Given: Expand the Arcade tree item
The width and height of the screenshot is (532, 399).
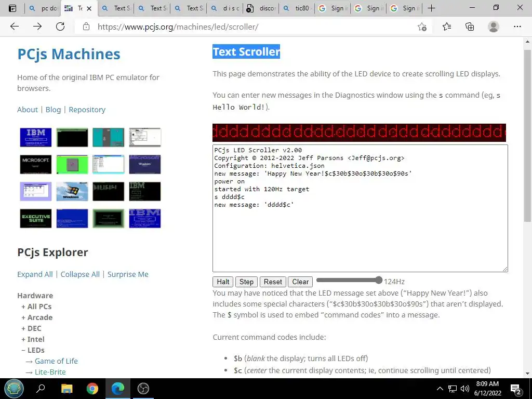Looking at the screenshot, I should tap(37, 317).
